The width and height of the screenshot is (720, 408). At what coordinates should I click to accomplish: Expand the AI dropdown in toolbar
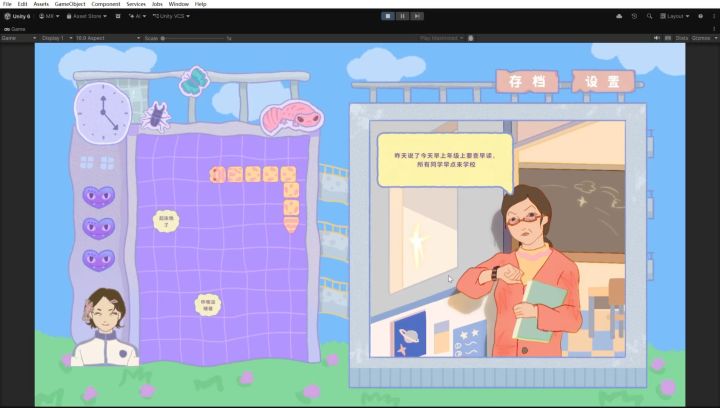tap(137, 16)
